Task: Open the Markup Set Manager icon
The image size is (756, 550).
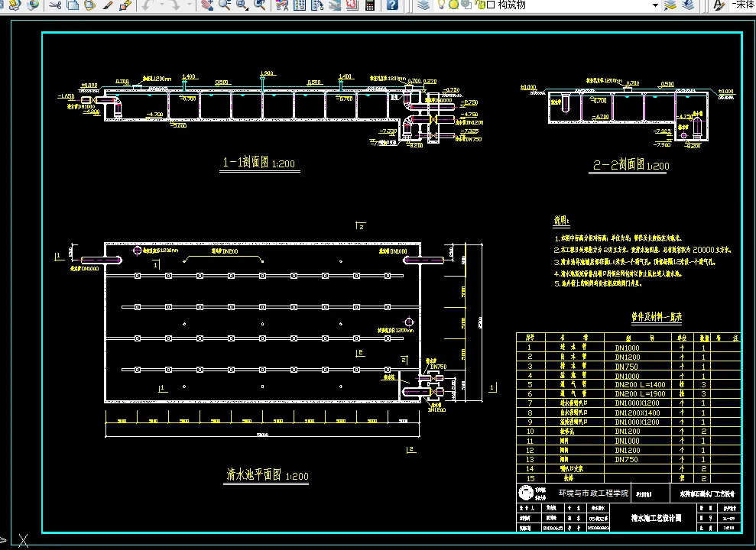Action: (x=352, y=5)
